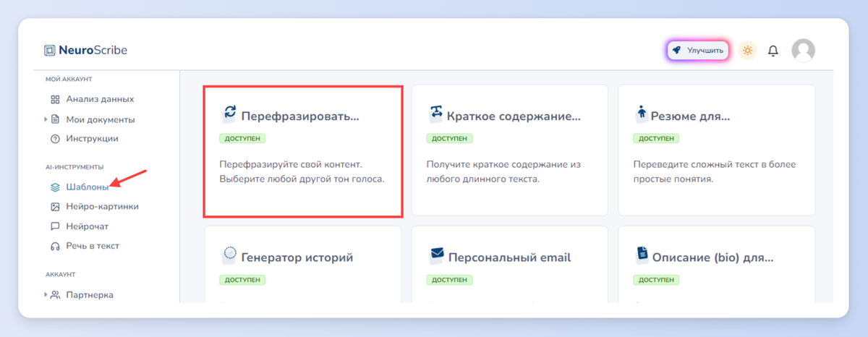Click the Мои документы file icon

pos(55,119)
